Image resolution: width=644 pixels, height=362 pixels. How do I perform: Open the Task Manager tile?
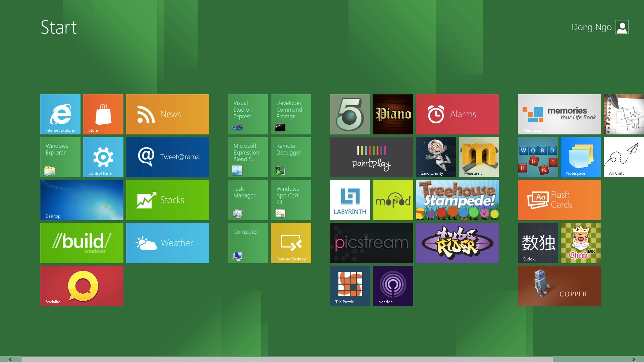tap(248, 200)
